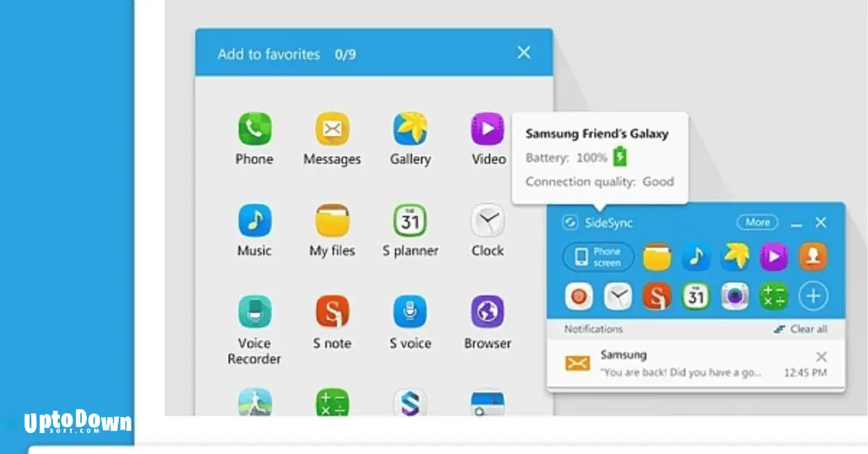
Task: Open the camera shortcut in SideSync
Action: tap(734, 296)
